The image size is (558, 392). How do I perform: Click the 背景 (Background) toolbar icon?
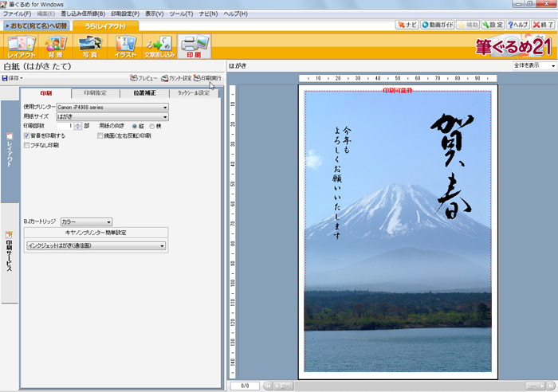click(x=55, y=47)
